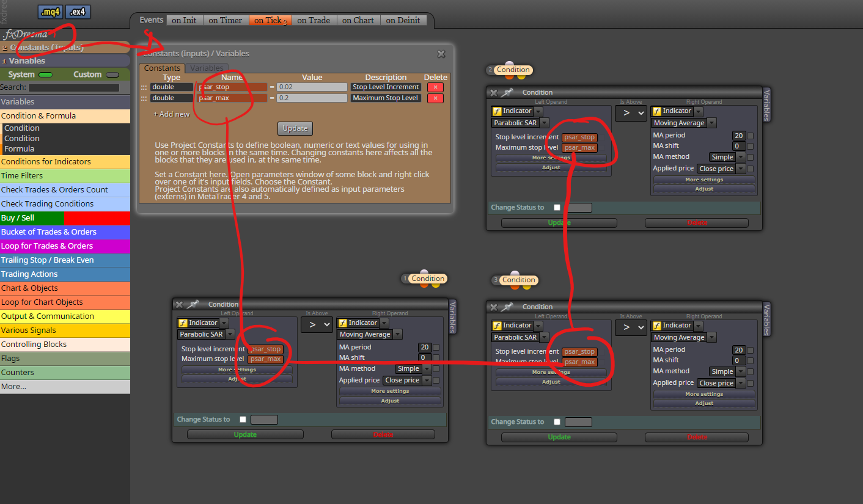Grab the drag handle of the psar_max row
The image size is (863, 504).
point(144,98)
